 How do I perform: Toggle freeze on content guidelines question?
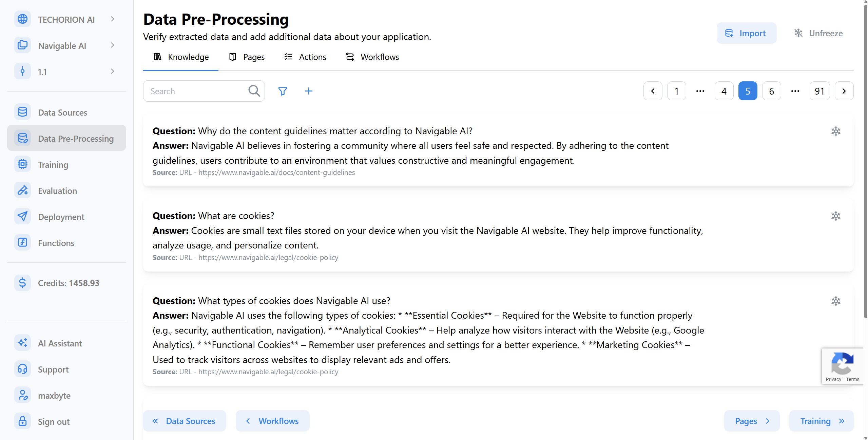coord(836,131)
